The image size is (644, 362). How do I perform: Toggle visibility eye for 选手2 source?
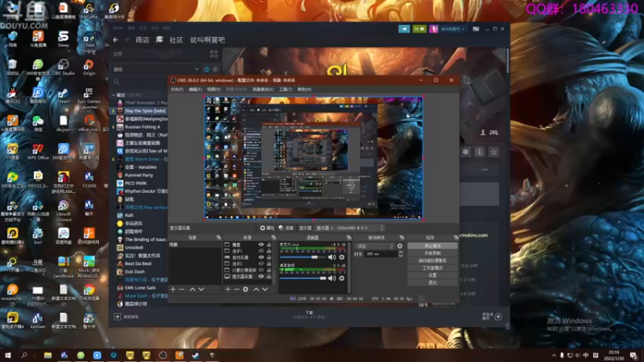click(x=261, y=264)
